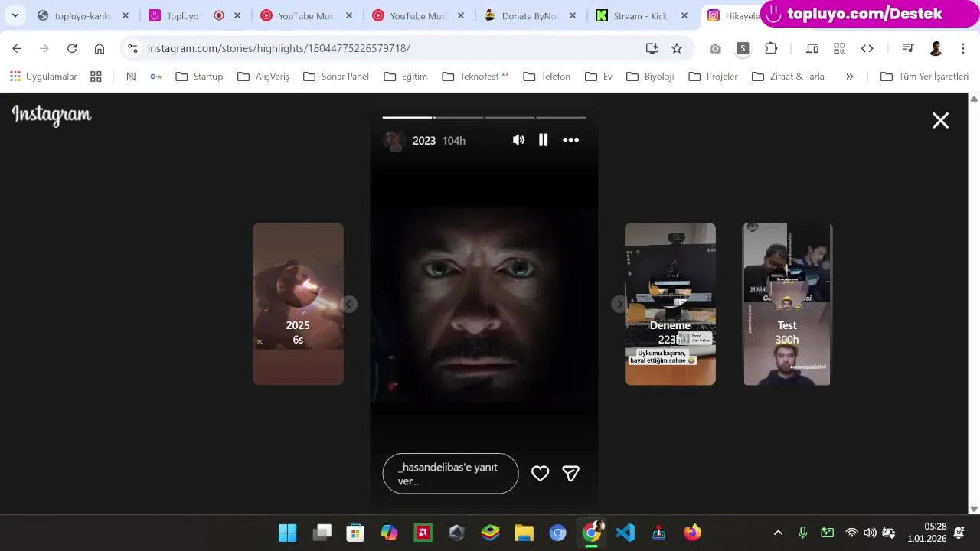The image size is (980, 551).
Task: Bookmark this page with the star icon
Action: point(677,48)
